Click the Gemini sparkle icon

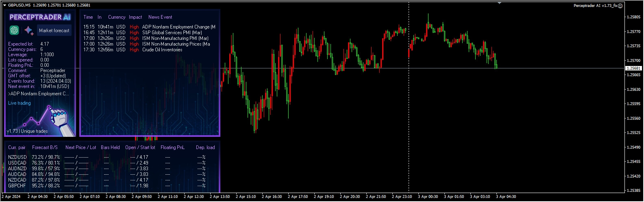[x=28, y=30]
